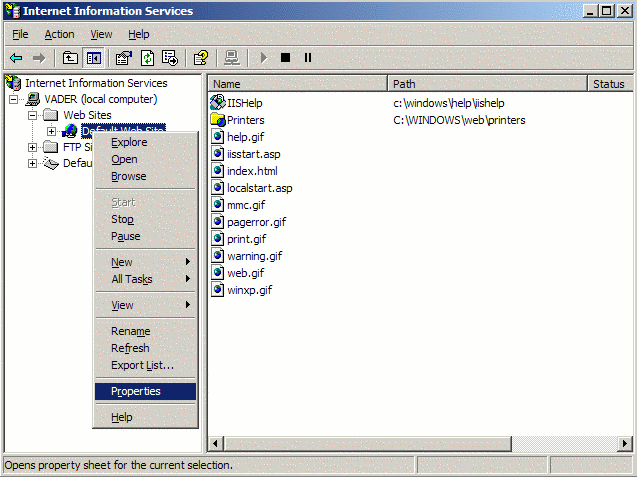Screen dimensions: 637x477
Task: Open the New submenu arrow
Action: tap(188, 262)
